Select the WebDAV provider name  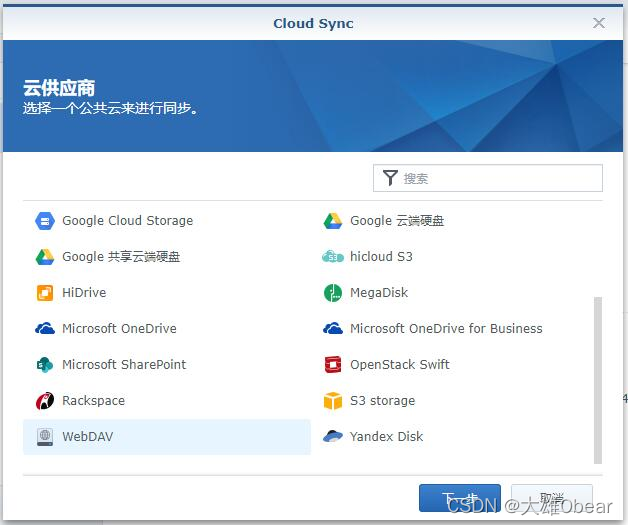[x=88, y=436]
